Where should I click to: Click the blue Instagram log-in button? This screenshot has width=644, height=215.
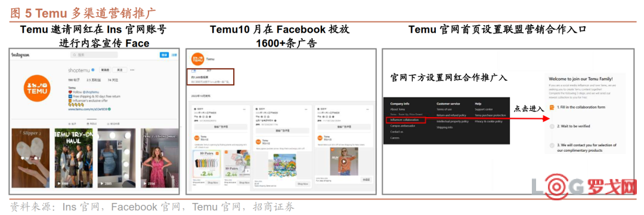tap(164, 55)
